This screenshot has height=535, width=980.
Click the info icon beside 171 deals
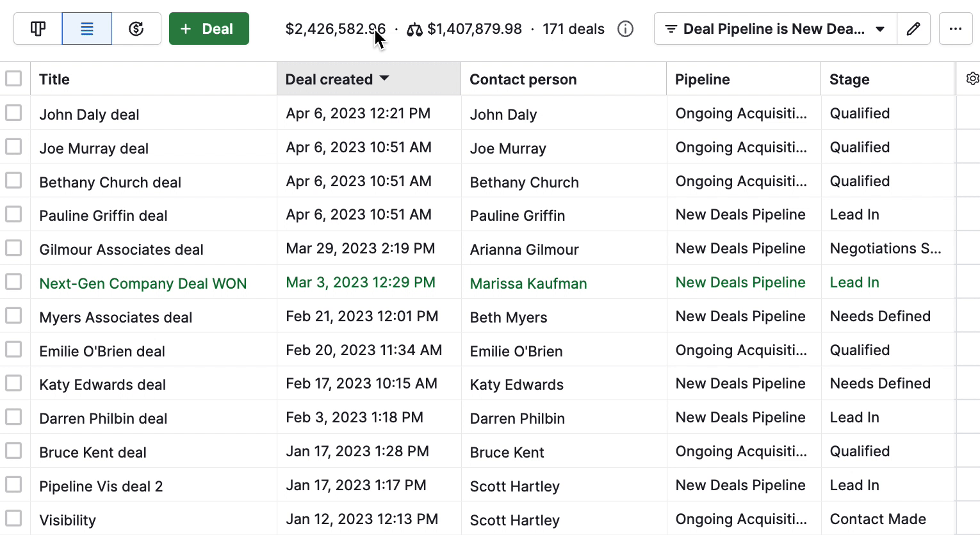(625, 29)
